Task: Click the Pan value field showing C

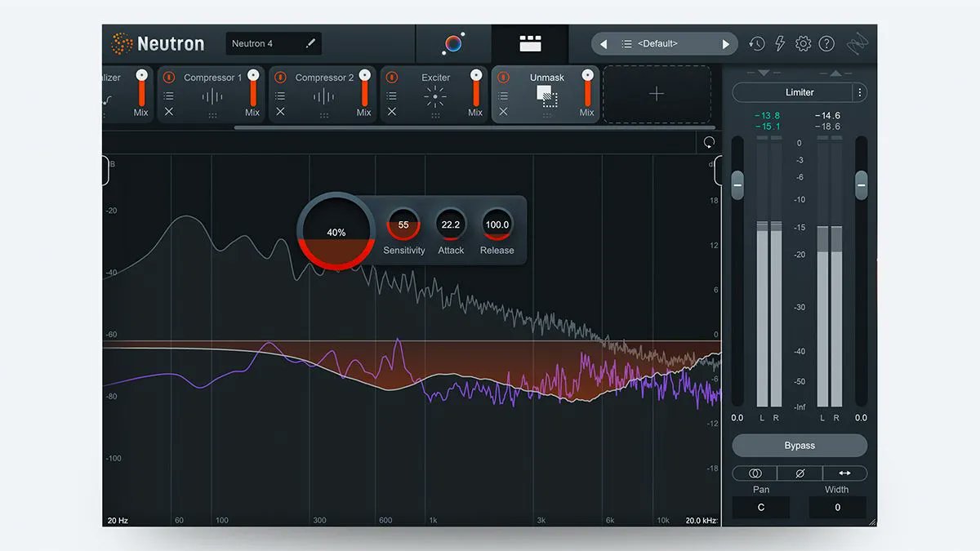Action: [760, 507]
